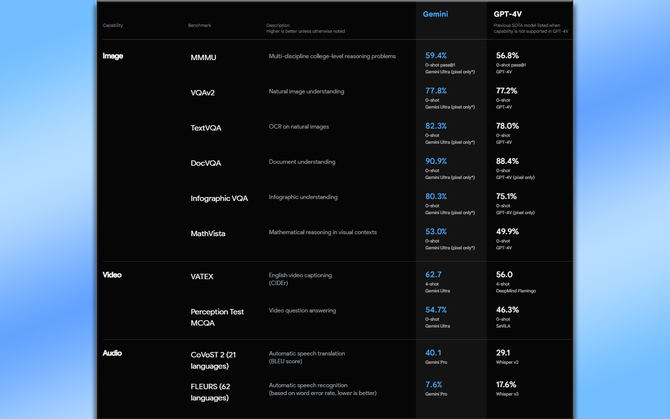
Task: Select the MMMU benchmark name
Action: click(203, 57)
